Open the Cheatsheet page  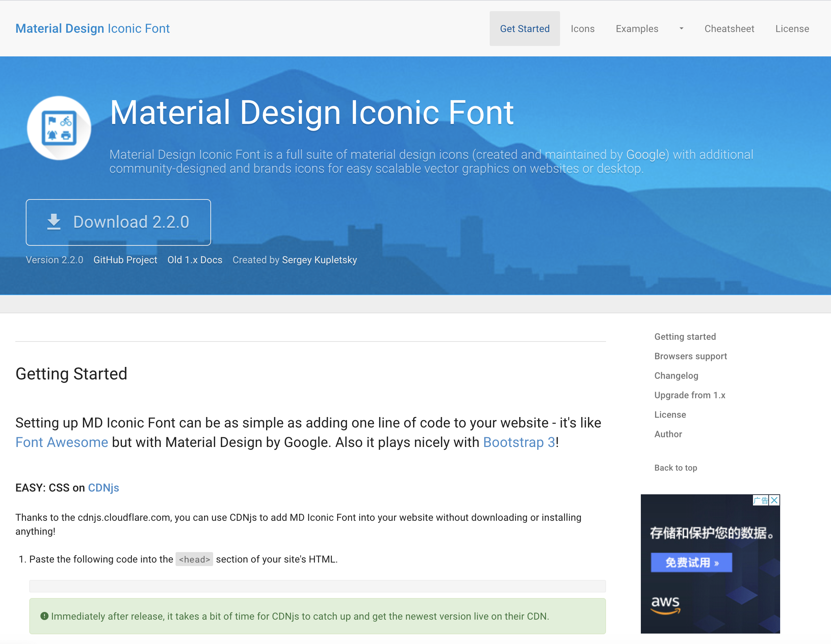tap(729, 29)
